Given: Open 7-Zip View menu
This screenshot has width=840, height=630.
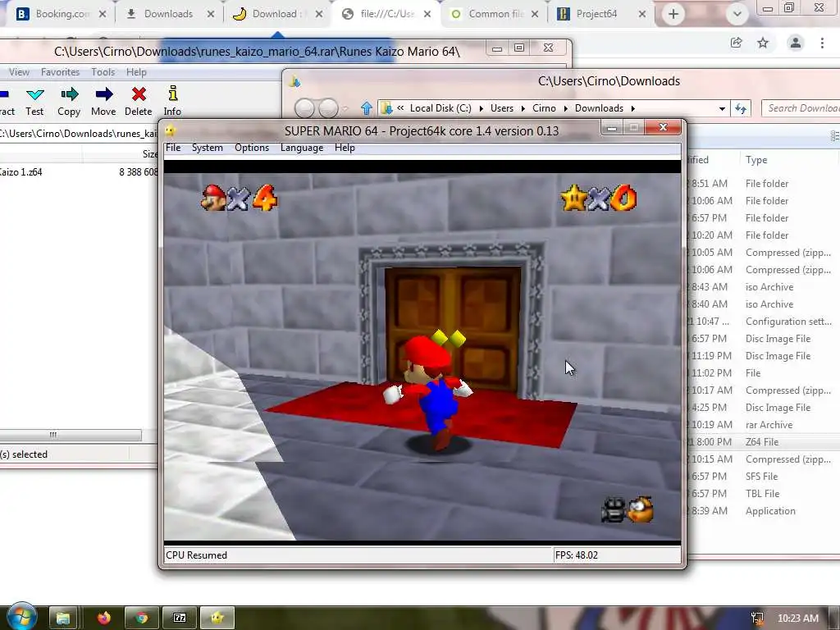Looking at the screenshot, I should 19,72.
